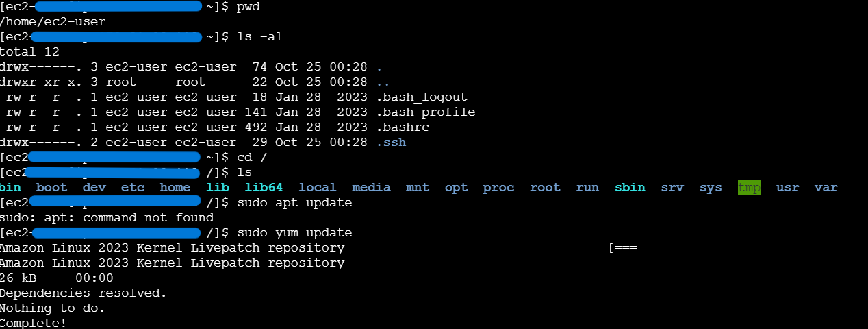Viewport: 868px width, 329px height.
Task: Click the .ssh directory entry
Action: click(391, 143)
